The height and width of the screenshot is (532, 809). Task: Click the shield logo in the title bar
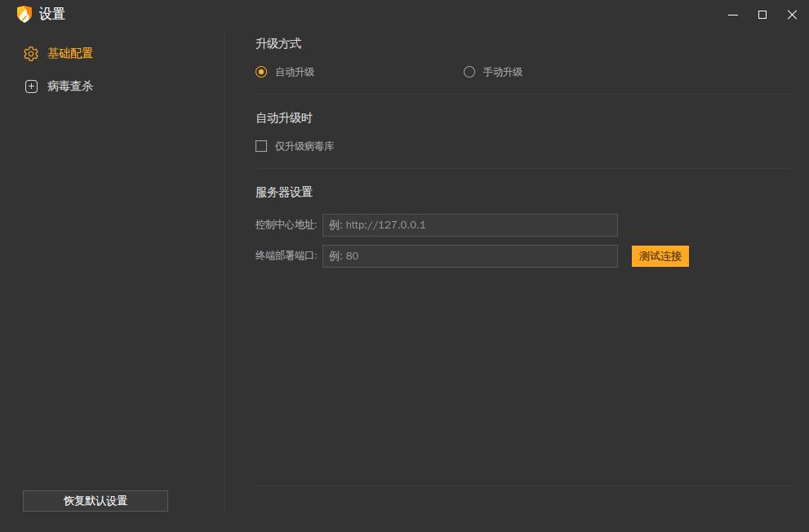point(23,14)
